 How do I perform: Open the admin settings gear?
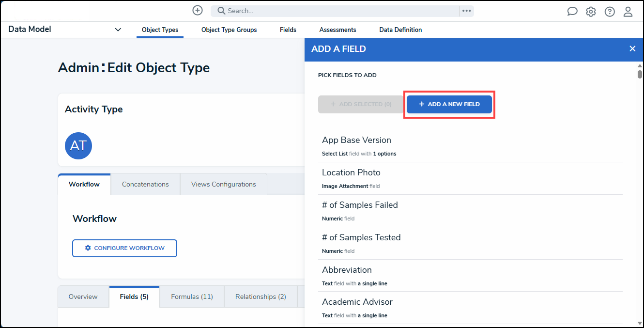pos(591,12)
